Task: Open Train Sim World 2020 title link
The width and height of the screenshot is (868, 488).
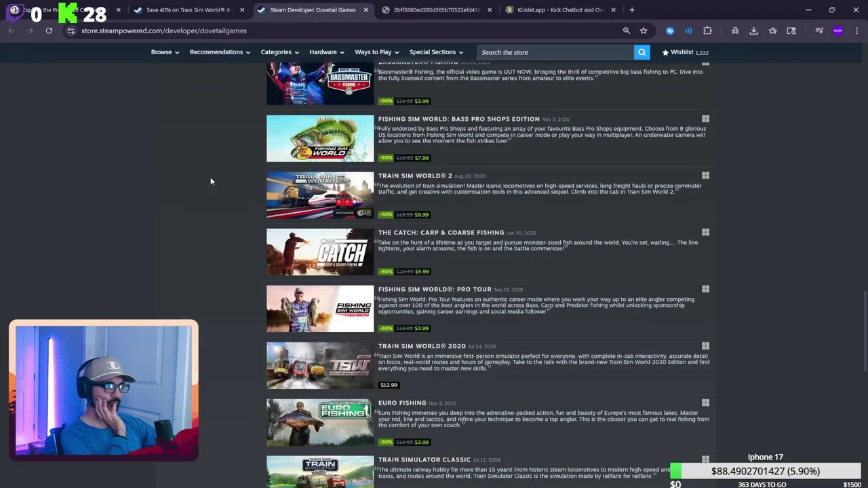Action: tap(422, 346)
